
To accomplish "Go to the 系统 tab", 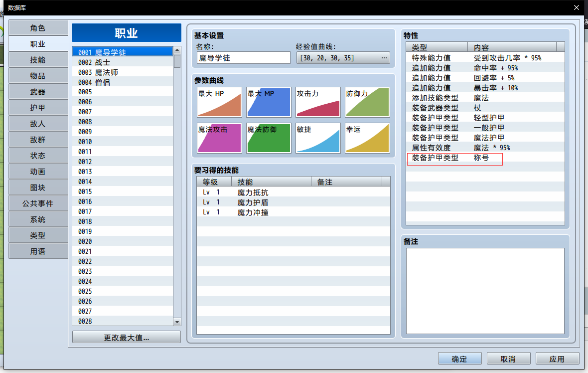I will point(38,219).
